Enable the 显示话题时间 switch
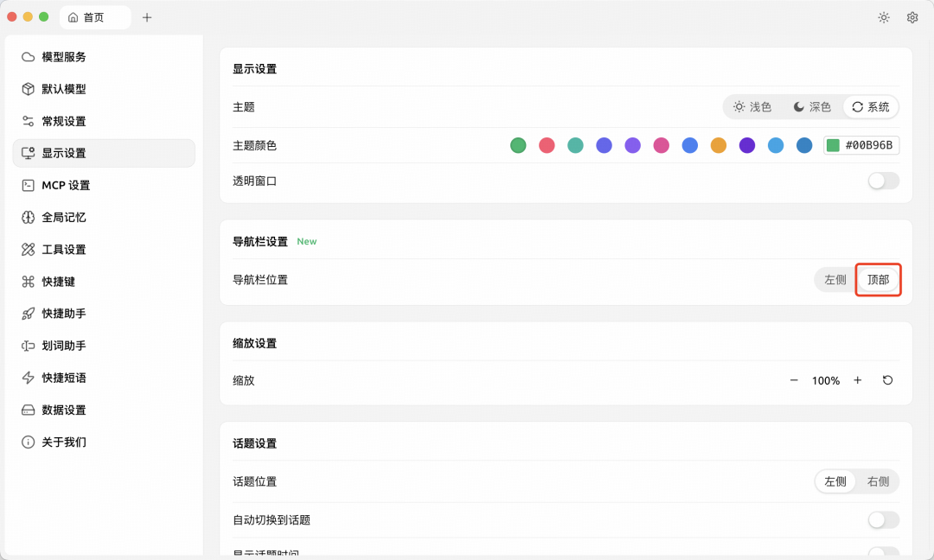Viewport: 934px width, 560px height. point(883,553)
